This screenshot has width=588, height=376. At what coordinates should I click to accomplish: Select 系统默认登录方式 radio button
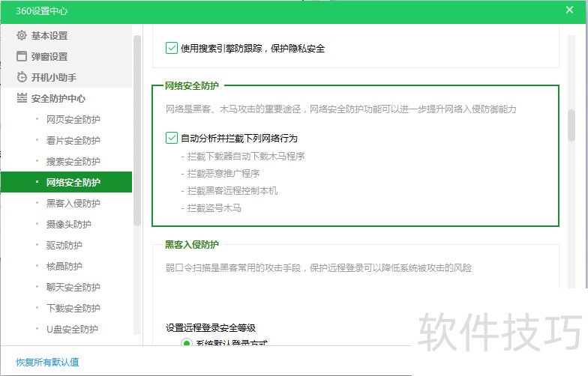(x=186, y=342)
